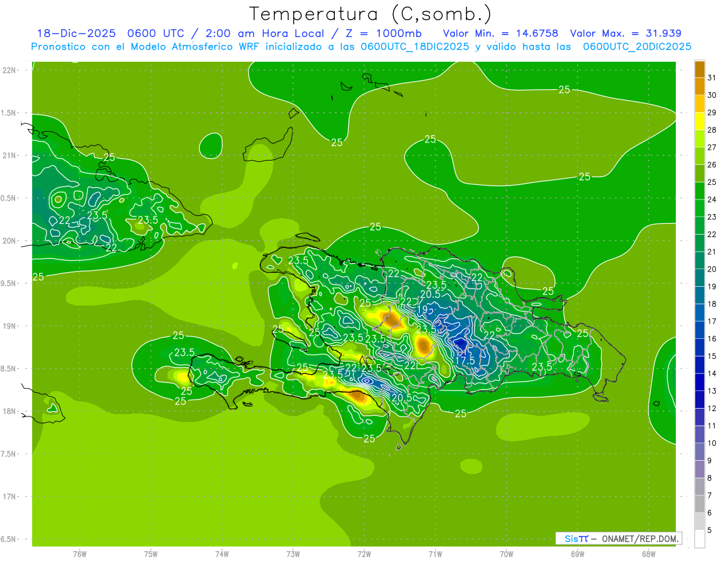Click the '72W' longitude axis label
This screenshot has height=562, width=728.
(364, 554)
